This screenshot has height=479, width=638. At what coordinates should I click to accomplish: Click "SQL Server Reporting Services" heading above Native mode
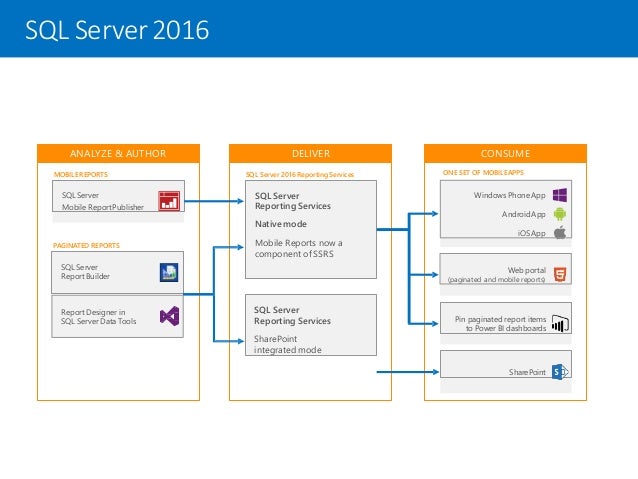click(x=293, y=201)
